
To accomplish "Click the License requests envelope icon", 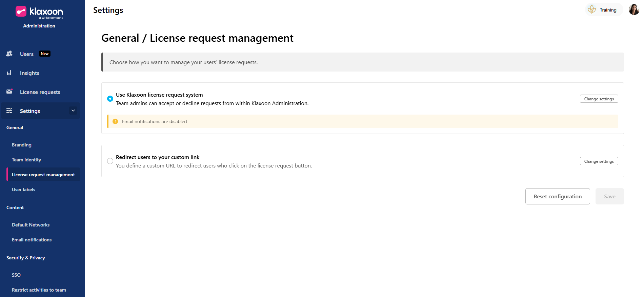I will click(9, 92).
